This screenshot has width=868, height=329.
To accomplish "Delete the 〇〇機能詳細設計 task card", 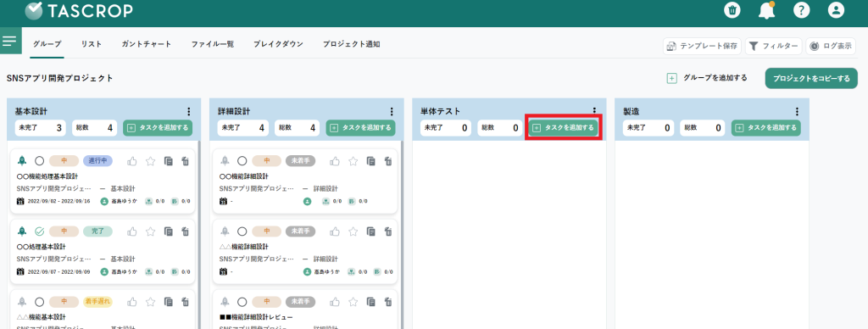I will click(388, 161).
